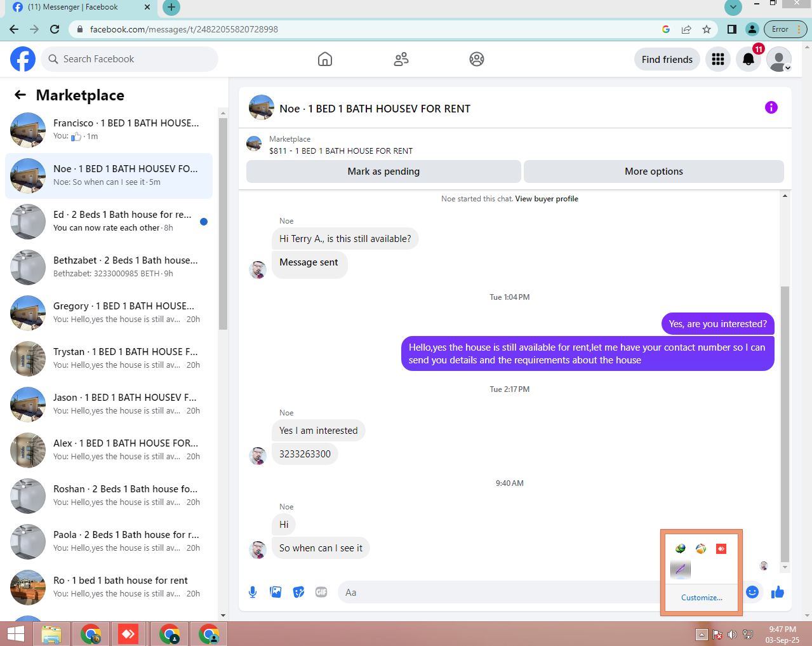The image size is (812, 646).
Task: Open Alex's conversation
Action: [109, 450]
